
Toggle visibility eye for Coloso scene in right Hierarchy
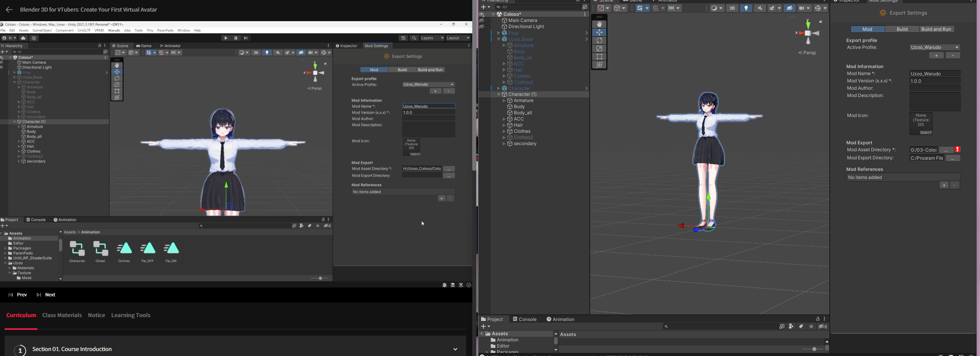[x=482, y=14]
